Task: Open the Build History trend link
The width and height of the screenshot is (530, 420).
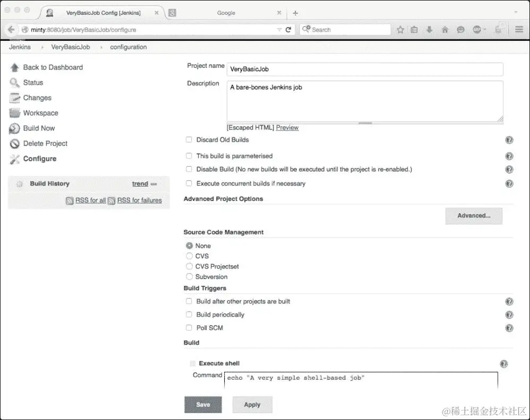Action: pyautogui.click(x=140, y=183)
